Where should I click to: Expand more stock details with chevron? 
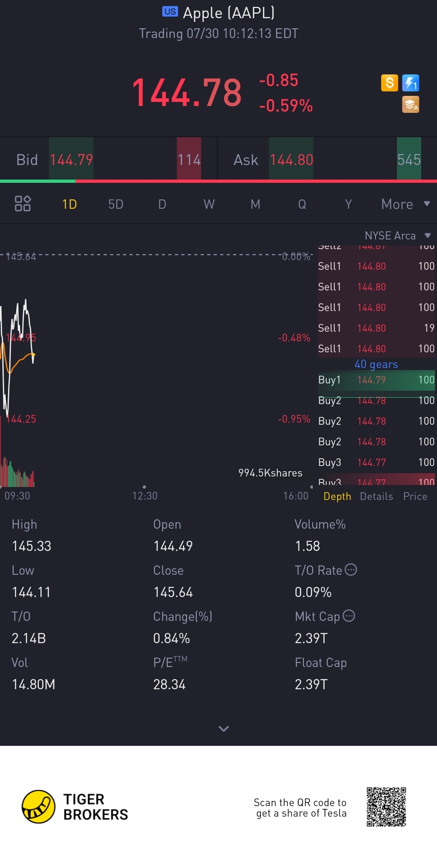tap(224, 728)
